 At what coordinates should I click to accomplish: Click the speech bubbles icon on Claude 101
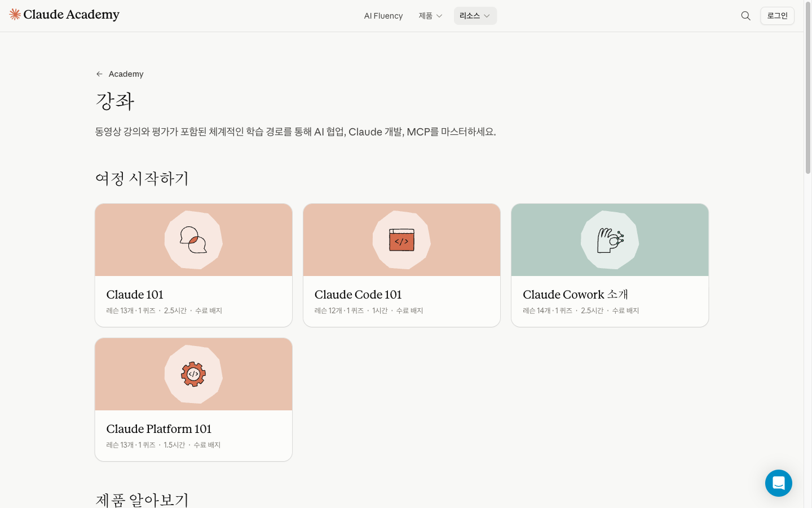[x=193, y=240]
